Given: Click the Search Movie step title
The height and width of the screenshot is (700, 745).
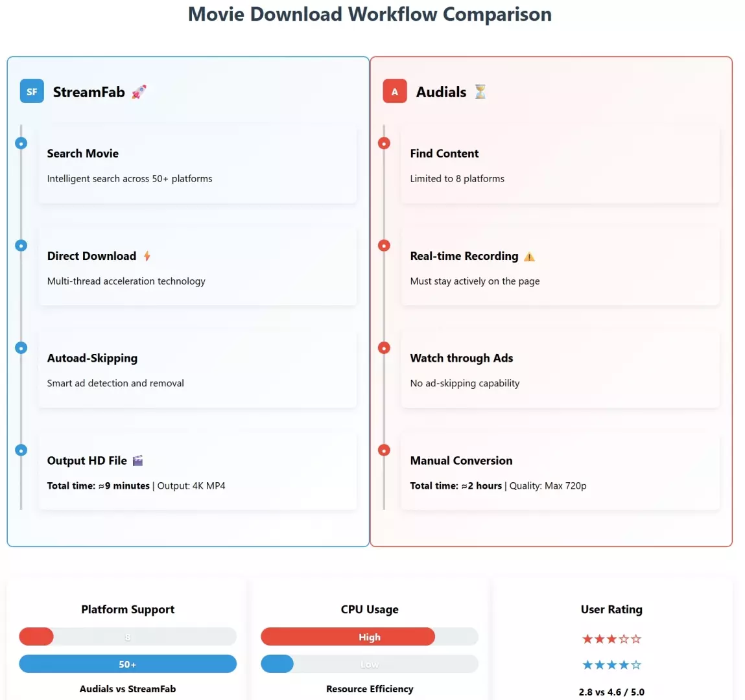Looking at the screenshot, I should (83, 154).
